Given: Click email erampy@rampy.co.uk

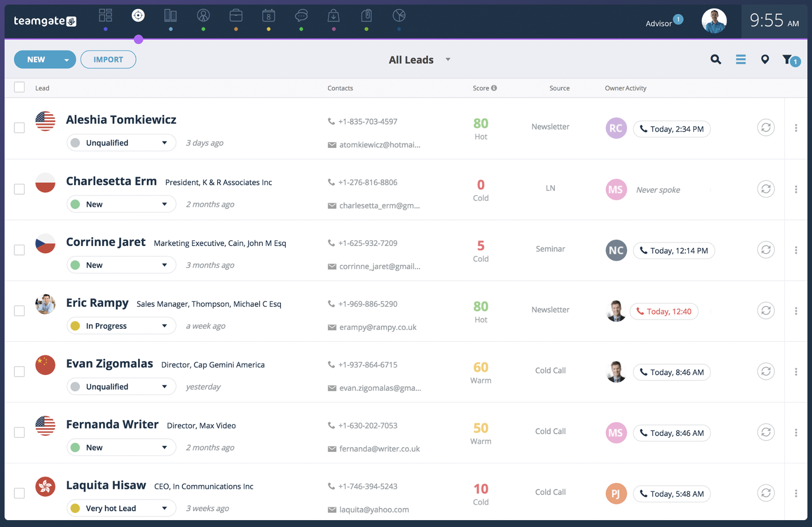Looking at the screenshot, I should [x=378, y=327].
